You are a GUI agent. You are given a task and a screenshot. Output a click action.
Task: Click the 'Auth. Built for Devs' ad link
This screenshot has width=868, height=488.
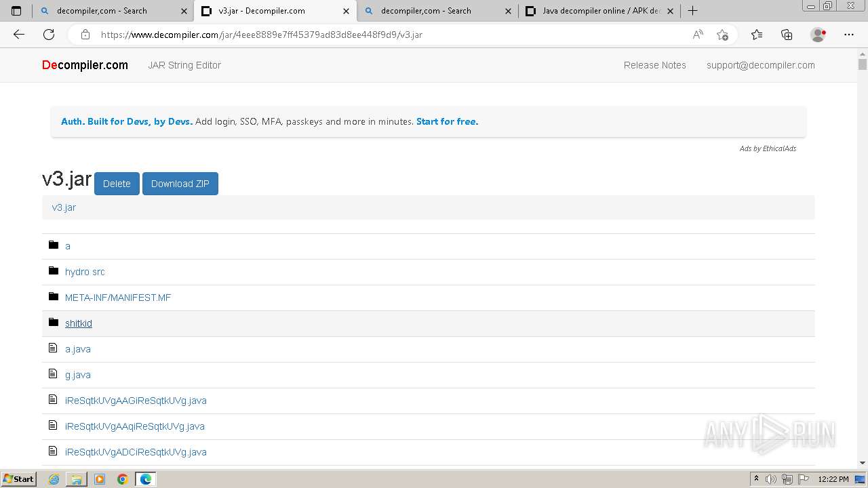tap(127, 121)
